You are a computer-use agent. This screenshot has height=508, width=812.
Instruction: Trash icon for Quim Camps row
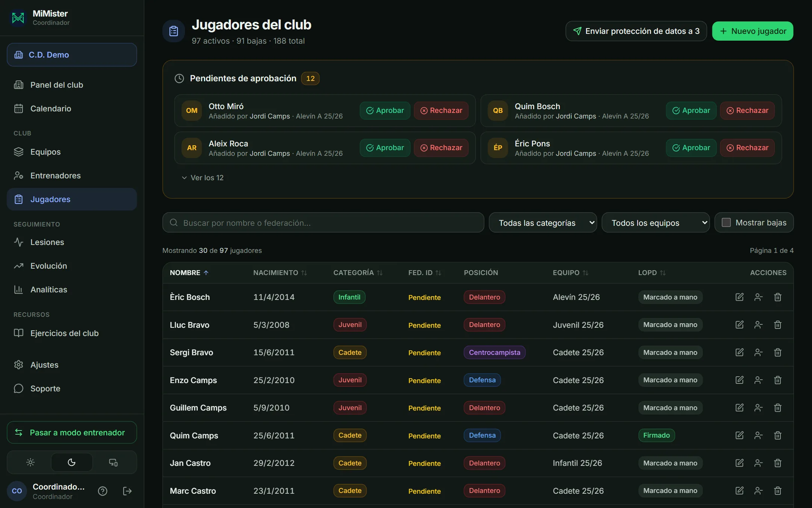(x=778, y=435)
